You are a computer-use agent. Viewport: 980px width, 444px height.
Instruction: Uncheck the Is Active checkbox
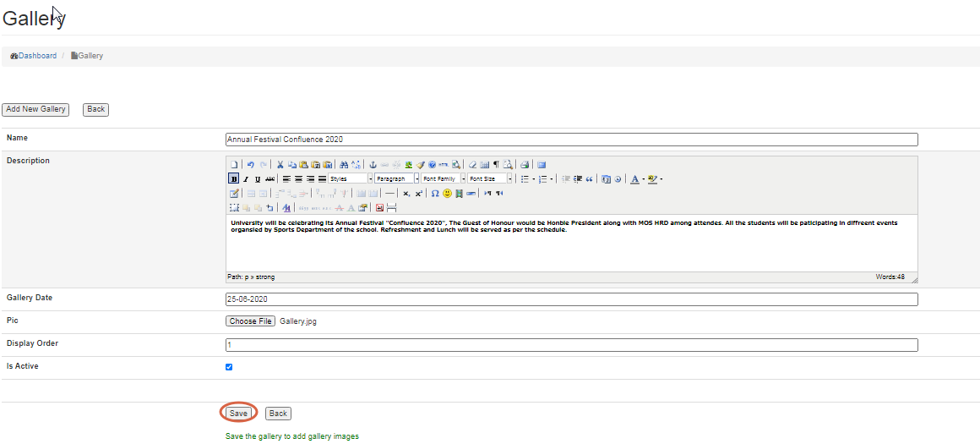coord(229,367)
